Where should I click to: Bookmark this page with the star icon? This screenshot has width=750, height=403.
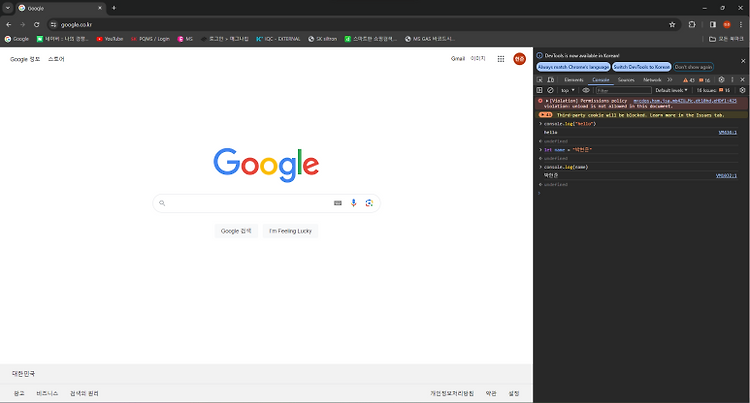672,24
